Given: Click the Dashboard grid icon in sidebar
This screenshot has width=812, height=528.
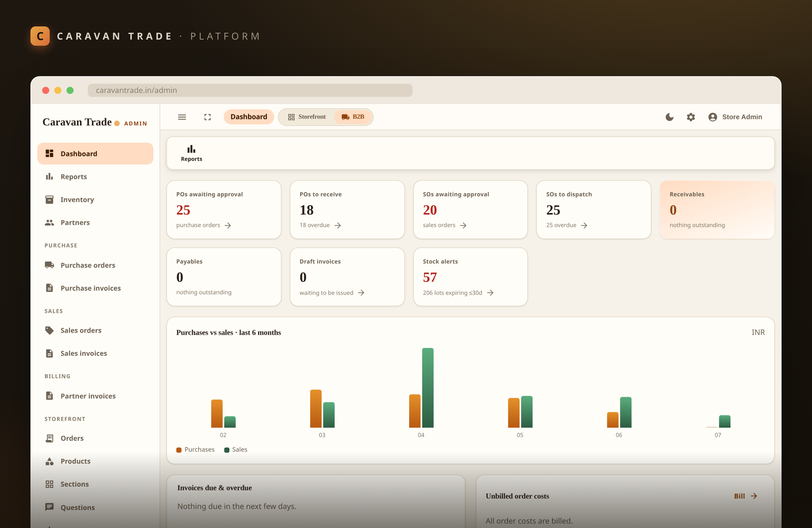Looking at the screenshot, I should [x=49, y=154].
